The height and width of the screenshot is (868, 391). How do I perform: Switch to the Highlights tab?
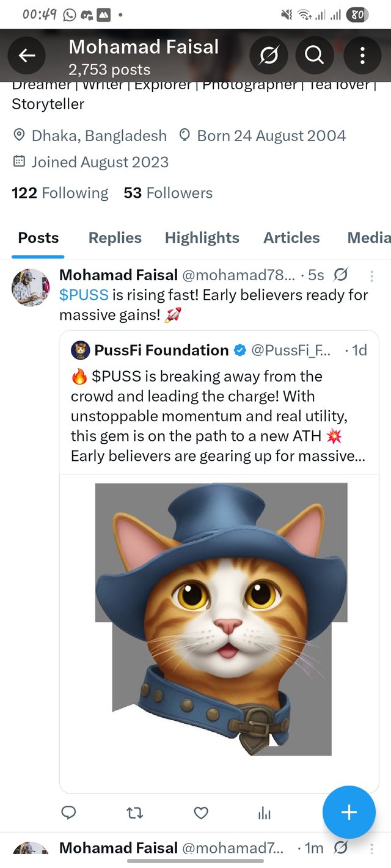(202, 238)
